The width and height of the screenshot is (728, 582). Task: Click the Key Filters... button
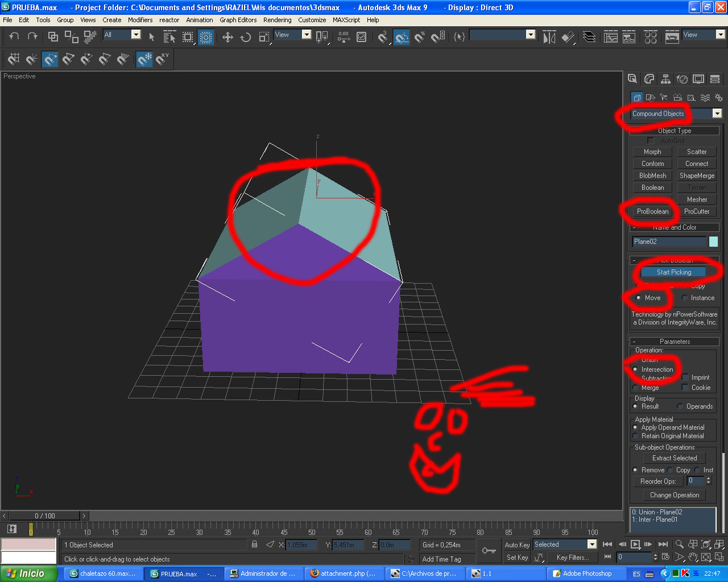tap(573, 558)
